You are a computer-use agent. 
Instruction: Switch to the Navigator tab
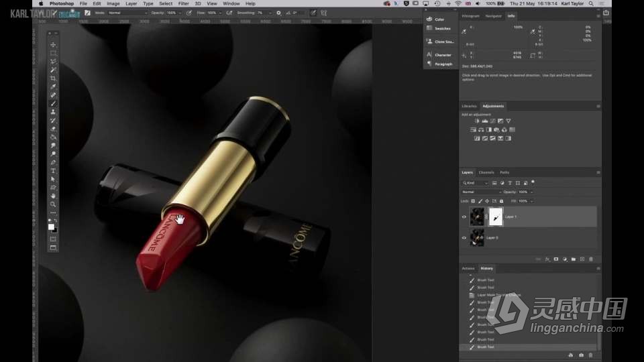[493, 16]
